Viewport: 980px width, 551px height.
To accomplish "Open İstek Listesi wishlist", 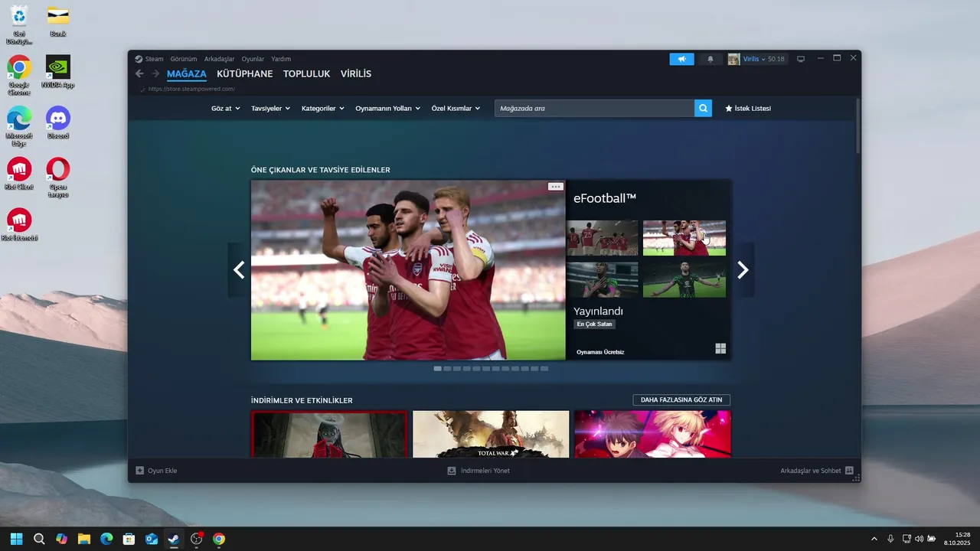I will [748, 109].
